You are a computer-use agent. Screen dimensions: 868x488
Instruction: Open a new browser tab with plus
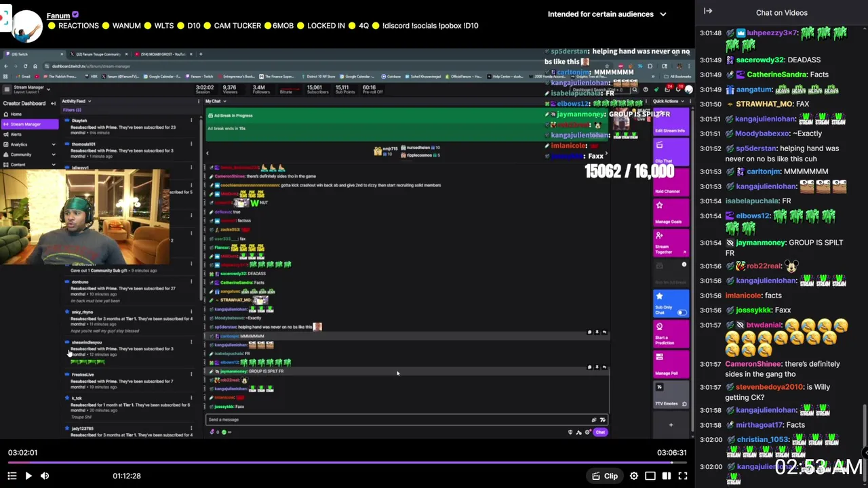click(x=201, y=54)
